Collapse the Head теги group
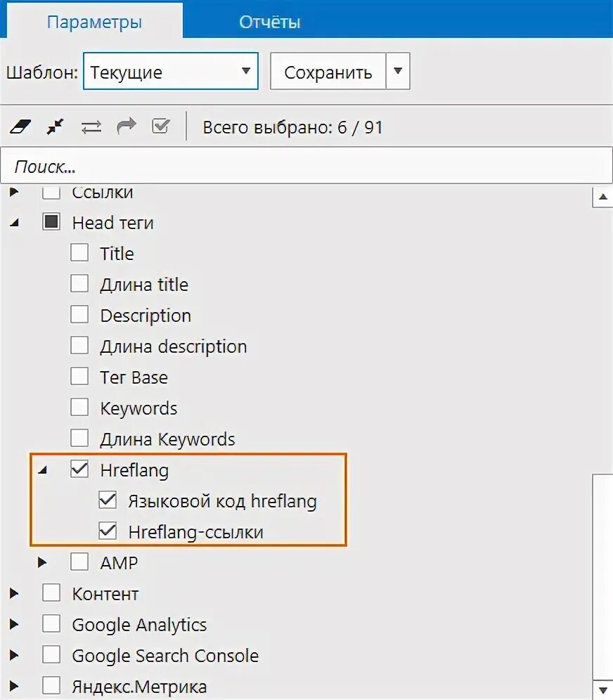 click(15, 223)
